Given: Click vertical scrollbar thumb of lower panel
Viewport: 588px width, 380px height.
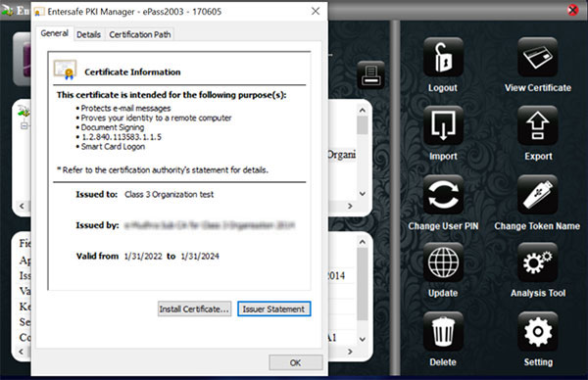Looking at the screenshot, I should point(362,285).
